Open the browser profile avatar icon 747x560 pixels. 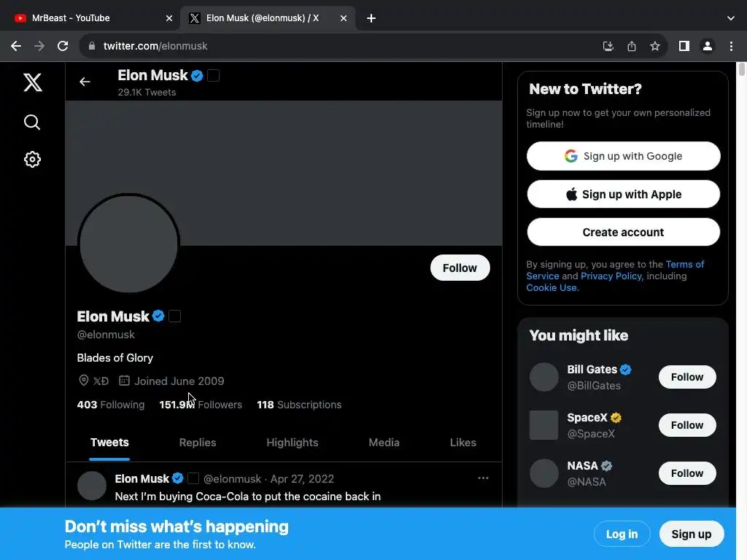pos(708,46)
